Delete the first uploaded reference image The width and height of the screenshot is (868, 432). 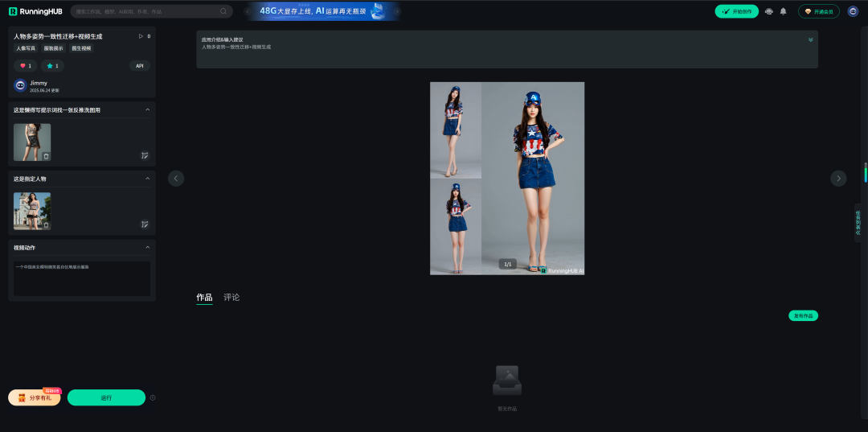coord(46,156)
